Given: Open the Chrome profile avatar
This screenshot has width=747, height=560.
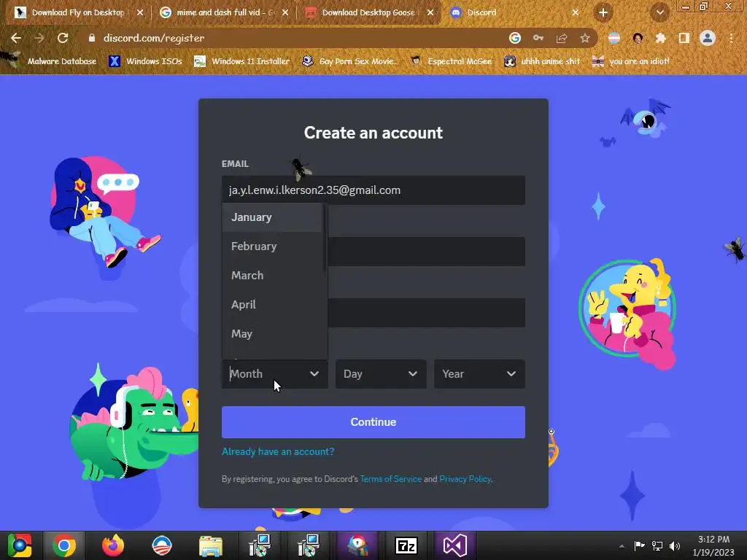Looking at the screenshot, I should [x=708, y=38].
